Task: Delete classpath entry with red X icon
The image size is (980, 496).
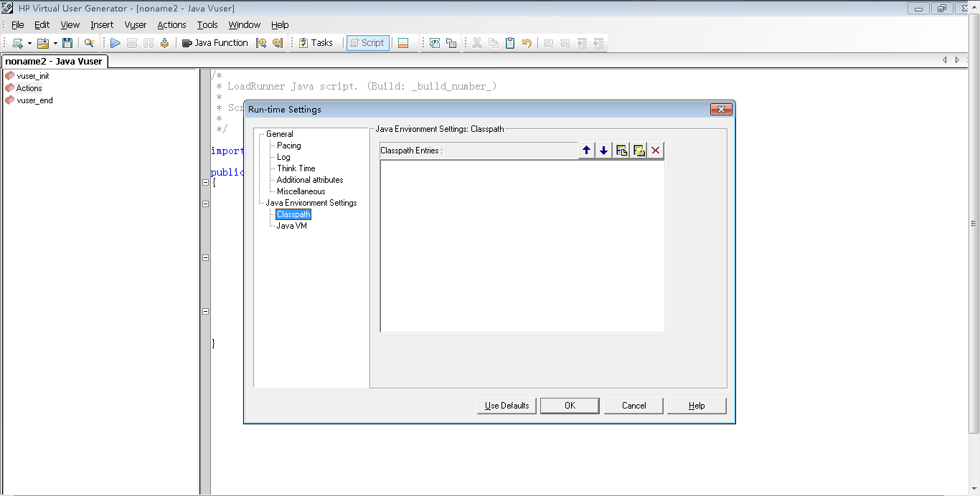Action: [656, 151]
